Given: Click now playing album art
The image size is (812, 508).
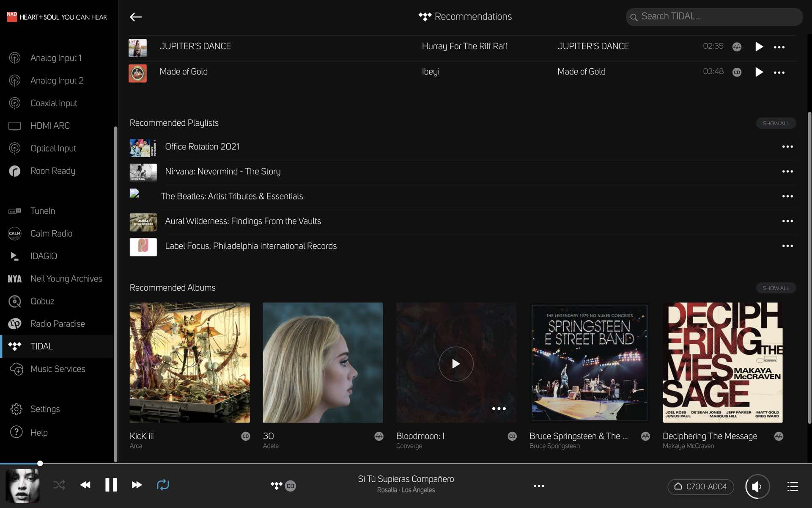Looking at the screenshot, I should click(22, 486).
